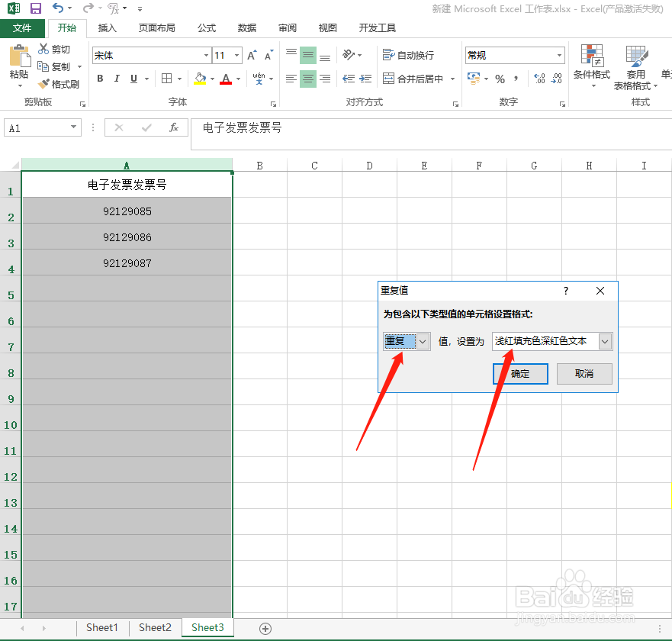Viewport: 672px width, 641px height.
Task: Open the font color red swatch
Action: tap(226, 79)
